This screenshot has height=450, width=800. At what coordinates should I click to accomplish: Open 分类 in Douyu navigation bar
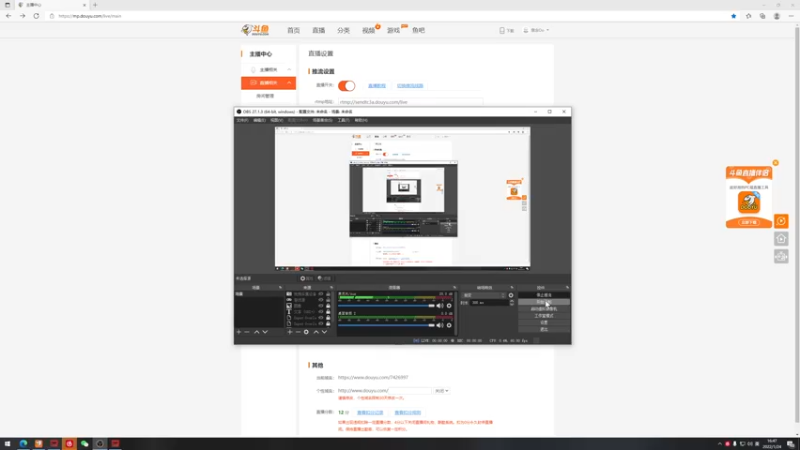tap(343, 31)
